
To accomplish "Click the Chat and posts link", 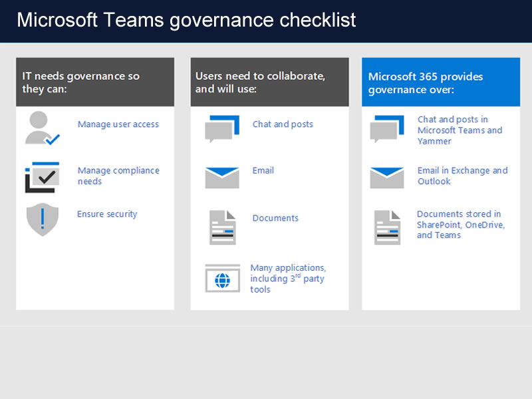I will pyautogui.click(x=282, y=124).
